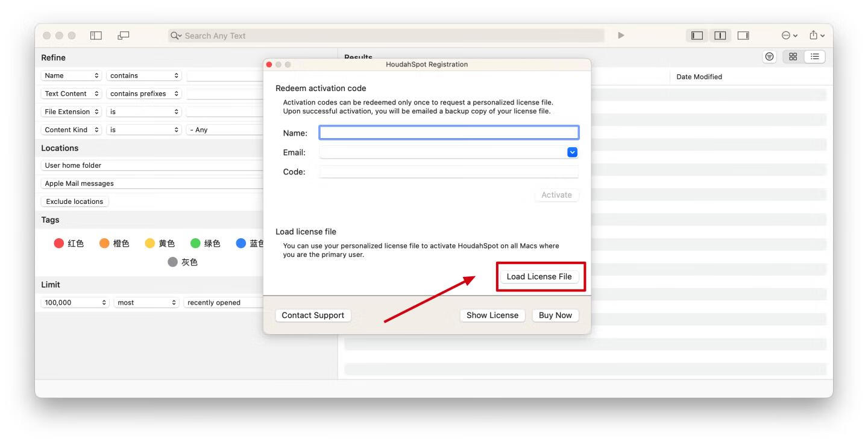Open the 100,000 limit dropdown
This screenshot has height=444, width=868.
(75, 302)
